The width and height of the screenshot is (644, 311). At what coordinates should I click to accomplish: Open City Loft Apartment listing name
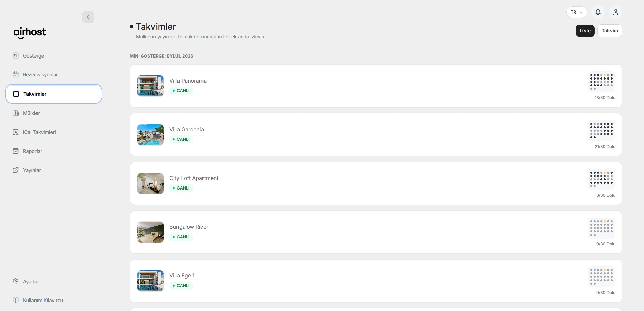194,178
